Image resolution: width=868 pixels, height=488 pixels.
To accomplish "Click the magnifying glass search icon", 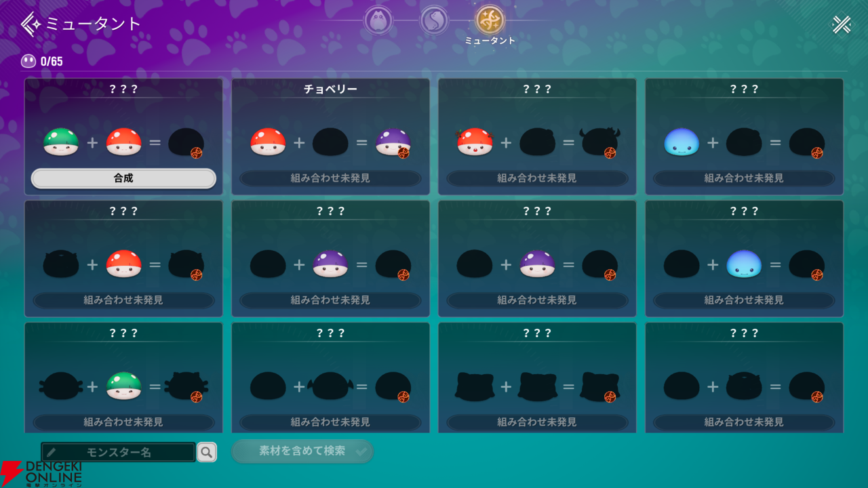I will (207, 452).
